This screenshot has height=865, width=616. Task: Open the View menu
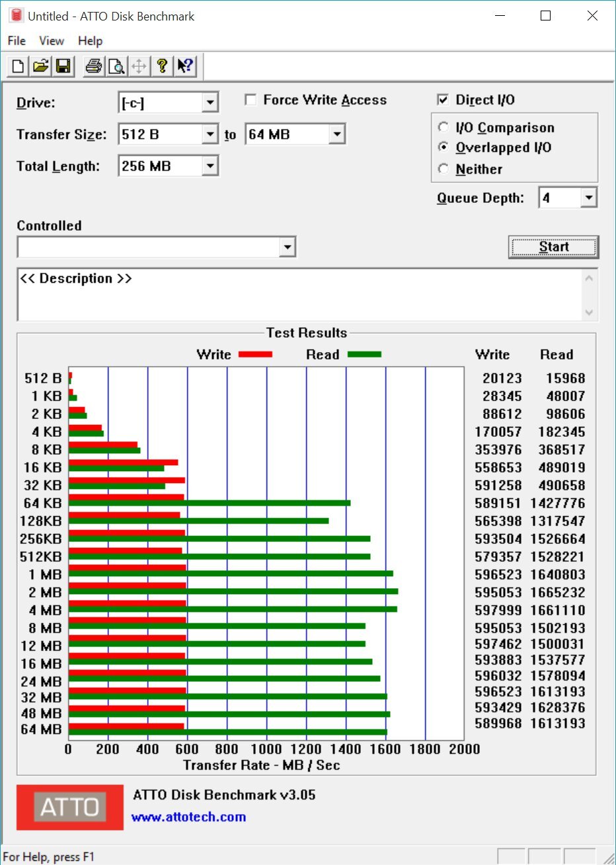tap(52, 41)
